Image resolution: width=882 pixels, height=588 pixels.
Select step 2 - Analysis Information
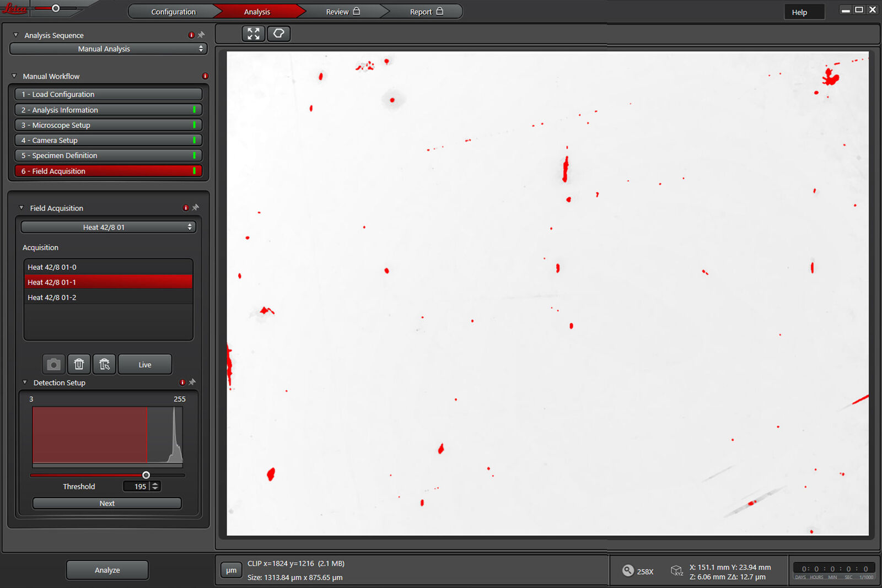(x=109, y=110)
